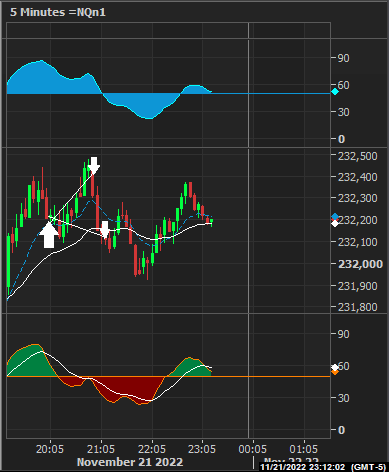The width and height of the screenshot is (389, 472).
Task: Click the white diamond in bottom oscillator axis
Action: (x=335, y=368)
